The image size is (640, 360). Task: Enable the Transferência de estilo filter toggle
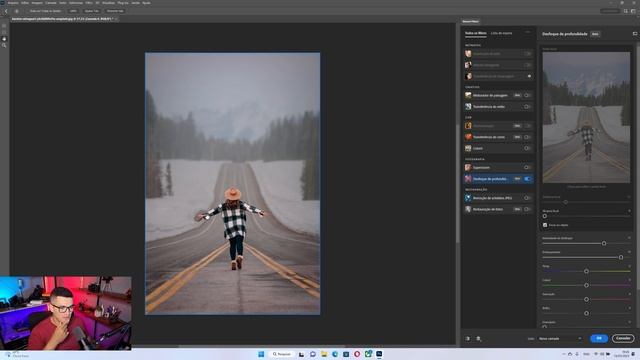(x=527, y=107)
